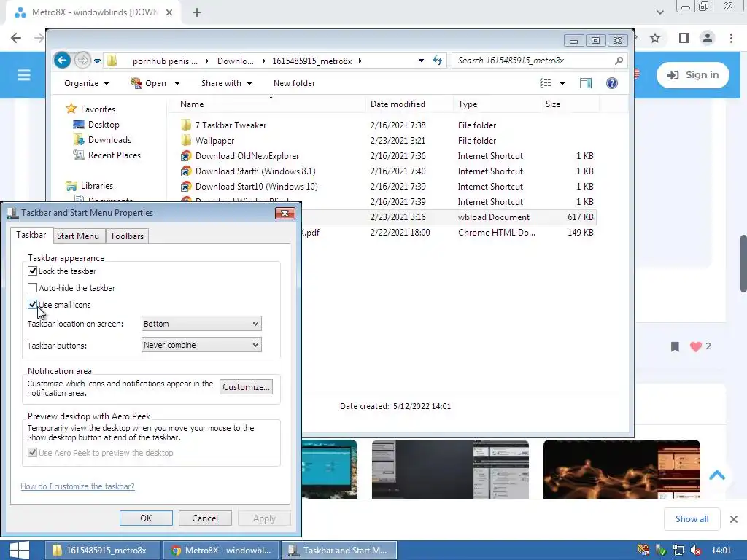Expand the Open button dropdown arrow

coord(177,83)
